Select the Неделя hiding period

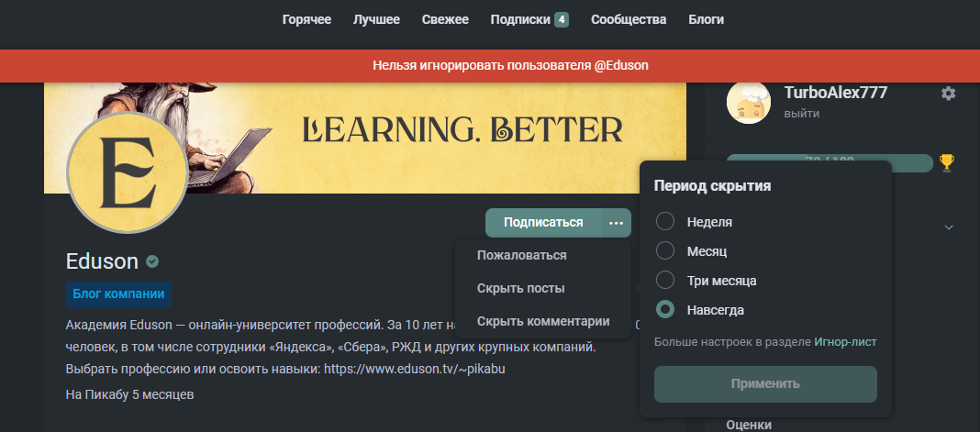pyautogui.click(x=665, y=221)
